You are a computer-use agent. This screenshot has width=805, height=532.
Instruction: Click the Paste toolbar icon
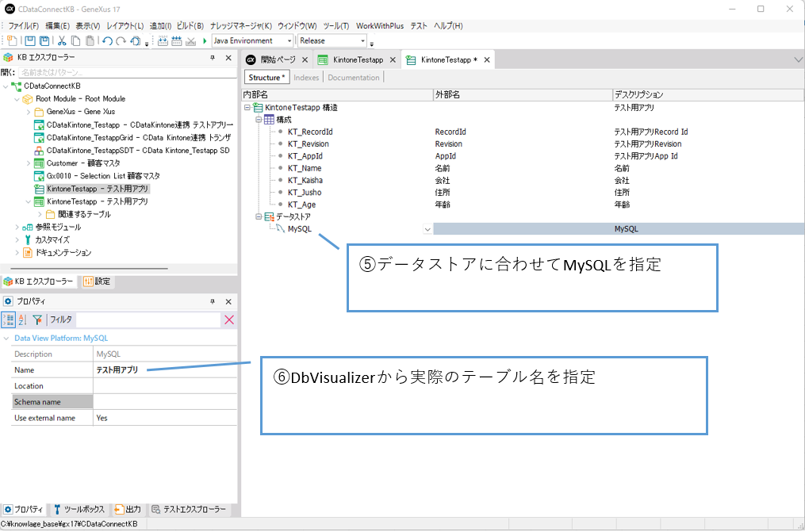90,41
